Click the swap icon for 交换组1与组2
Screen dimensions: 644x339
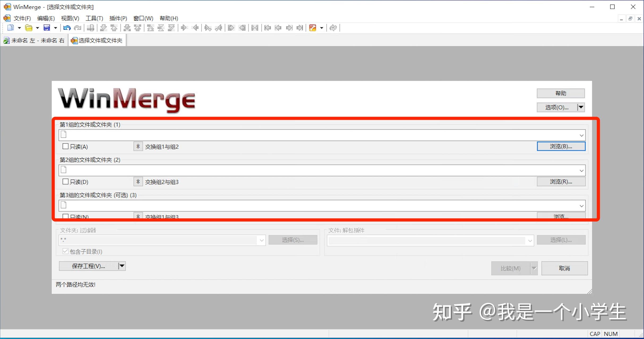click(x=138, y=146)
